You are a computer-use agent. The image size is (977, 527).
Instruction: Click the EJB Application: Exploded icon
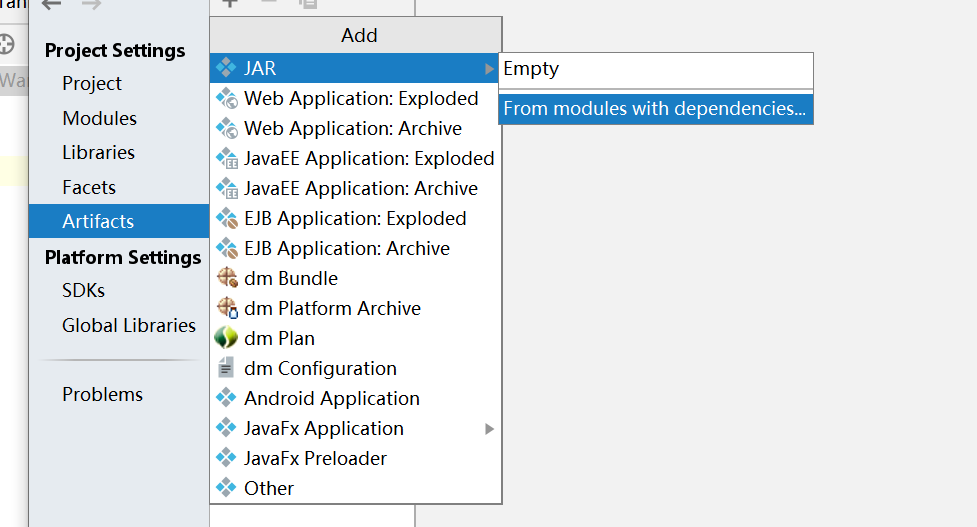(x=226, y=218)
